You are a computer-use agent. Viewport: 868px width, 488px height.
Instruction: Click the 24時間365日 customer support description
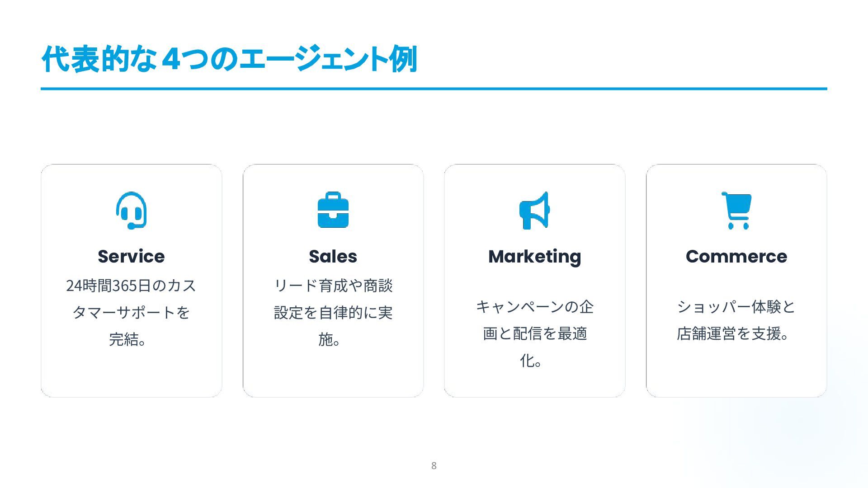tap(131, 286)
